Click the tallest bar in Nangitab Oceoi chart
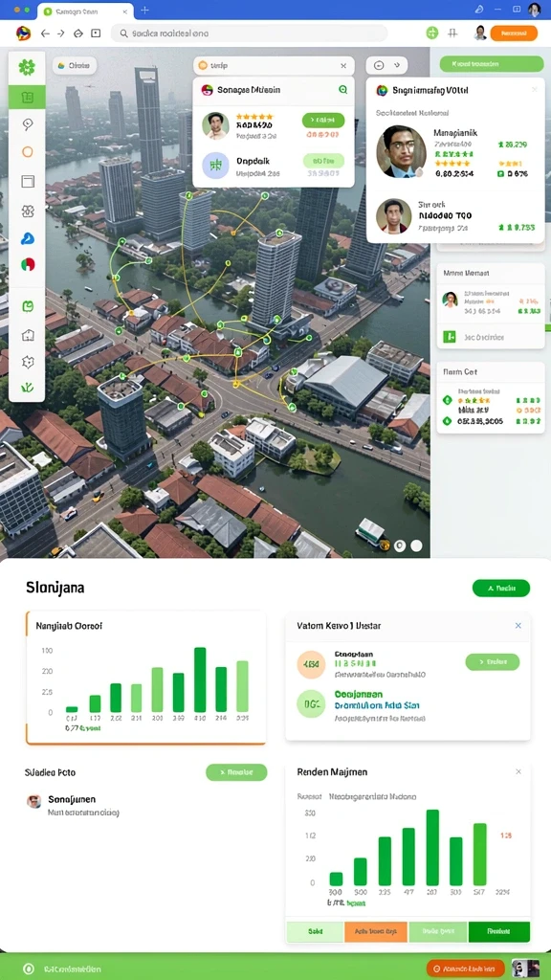Screen dimensions: 551x980 [200, 680]
